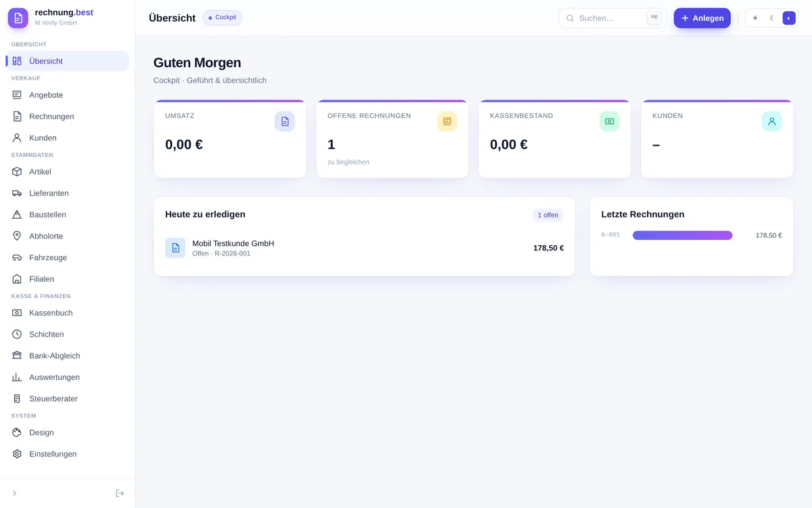812x508 pixels.
Task: Click the ⌘K shortcut badge
Action: [x=654, y=18]
